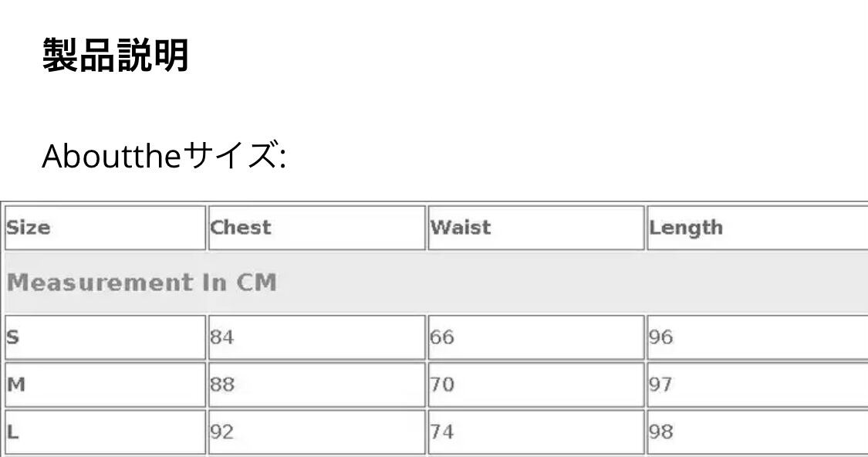Click chest value 84 for size S
868x457 pixels.
(222, 337)
